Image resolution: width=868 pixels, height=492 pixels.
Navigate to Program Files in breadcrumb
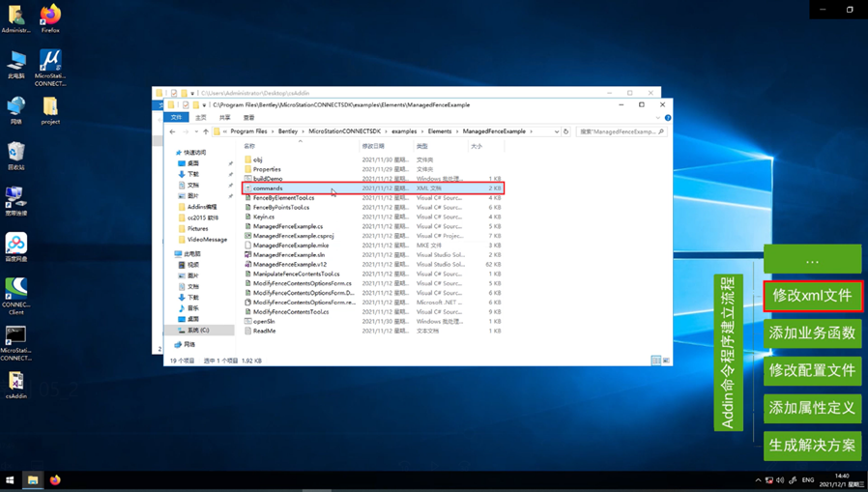click(248, 131)
